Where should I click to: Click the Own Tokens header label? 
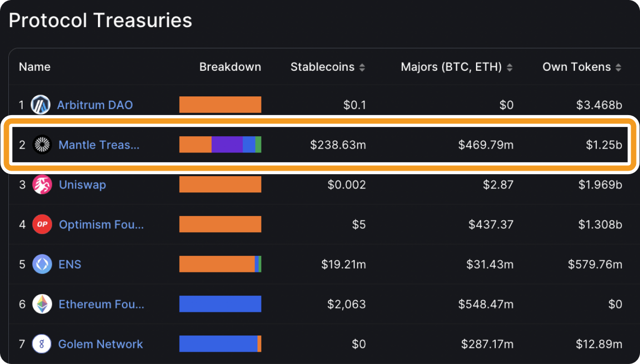(x=576, y=67)
